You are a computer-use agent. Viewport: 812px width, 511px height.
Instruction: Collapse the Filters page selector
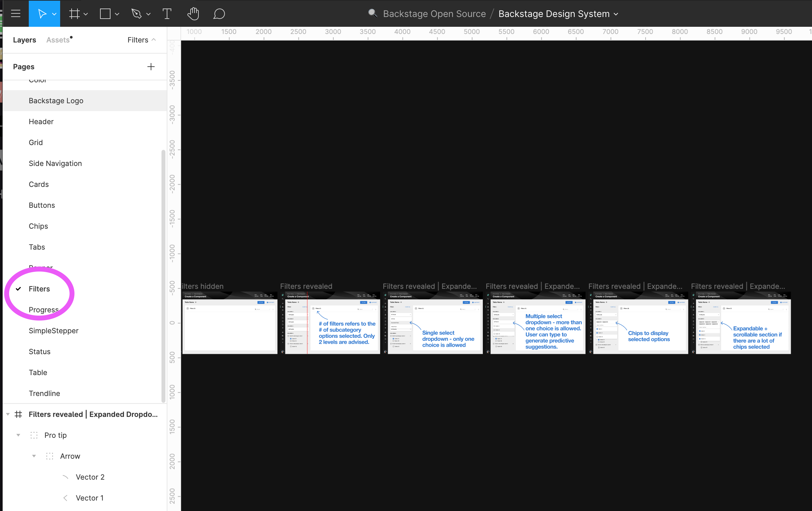point(142,40)
